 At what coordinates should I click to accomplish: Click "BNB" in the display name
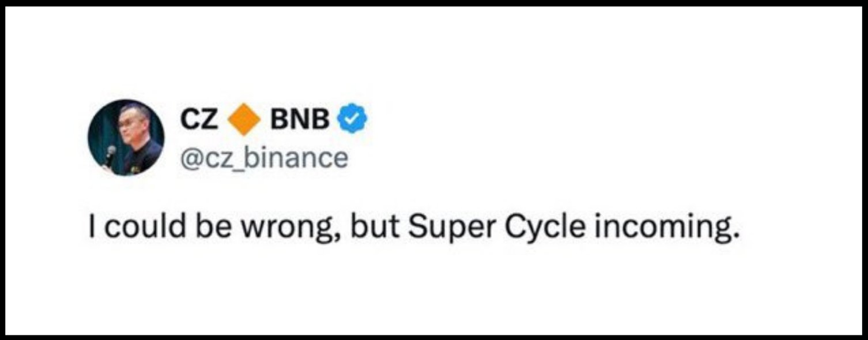[x=300, y=119]
